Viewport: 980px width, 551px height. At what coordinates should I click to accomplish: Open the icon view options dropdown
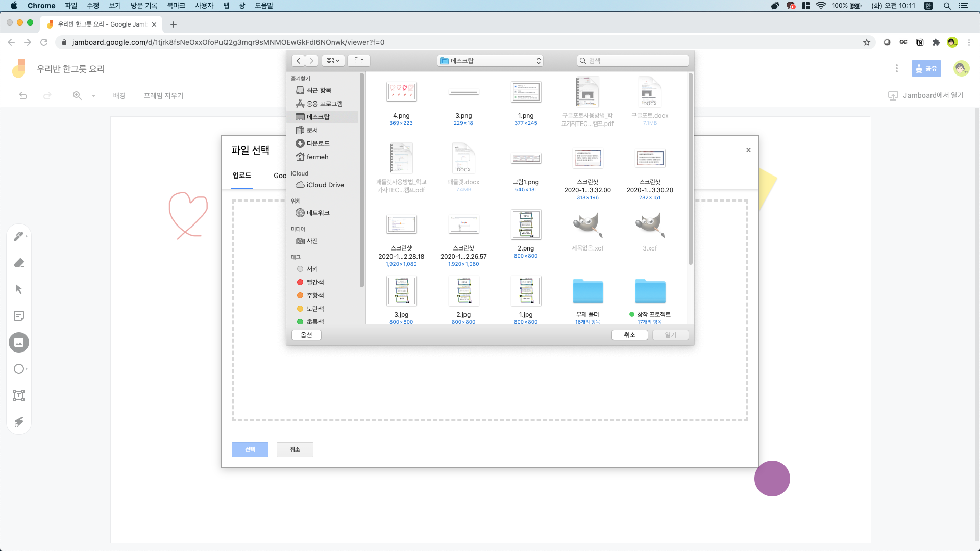pos(333,61)
